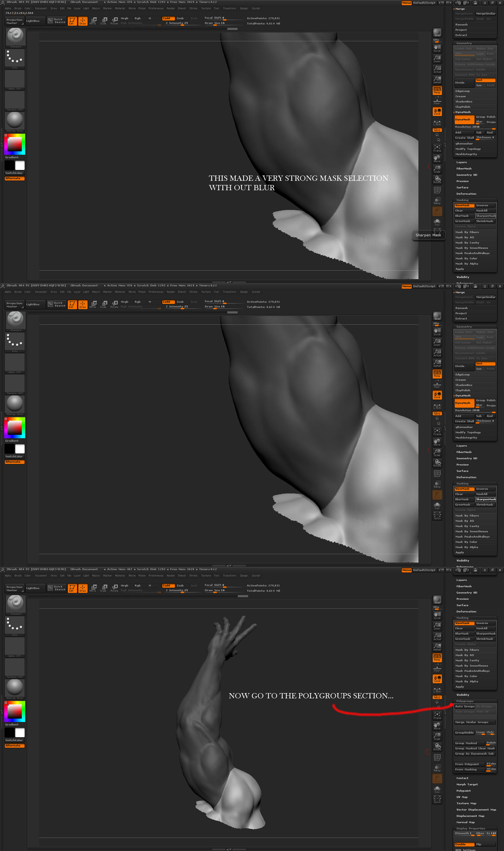Click From Masking in the bottom screenshot
This screenshot has height=851, width=504.
click(x=470, y=769)
